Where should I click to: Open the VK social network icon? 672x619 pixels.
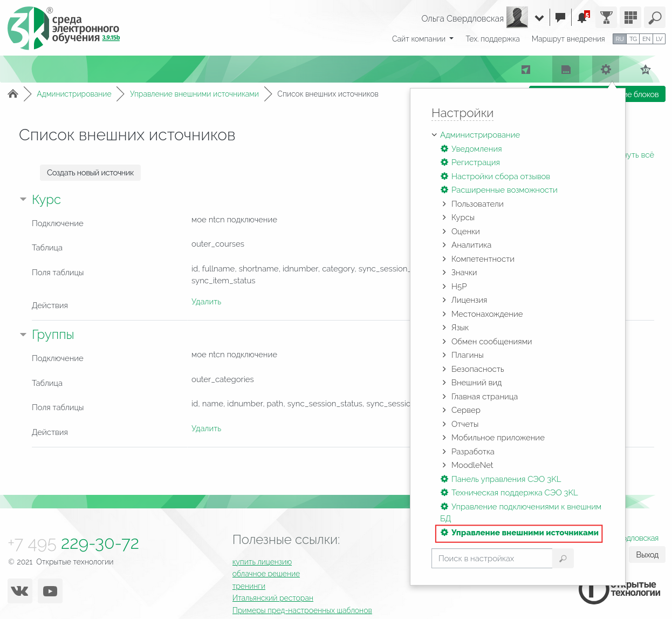pyautogui.click(x=20, y=591)
